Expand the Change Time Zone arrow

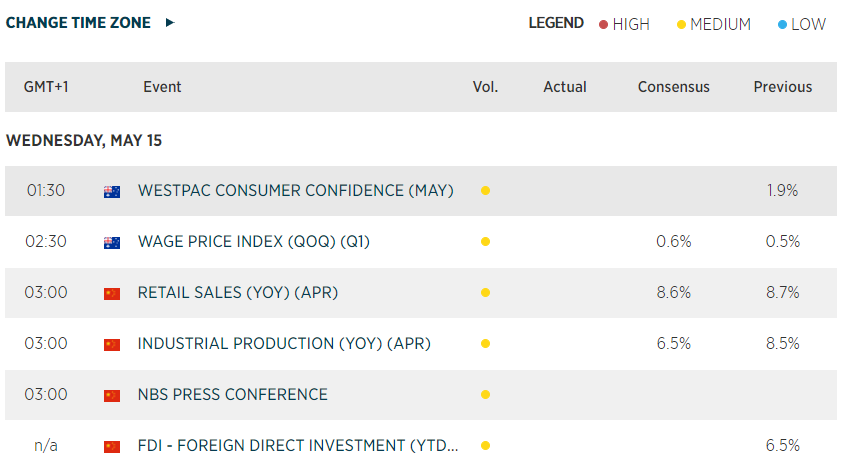170,23
